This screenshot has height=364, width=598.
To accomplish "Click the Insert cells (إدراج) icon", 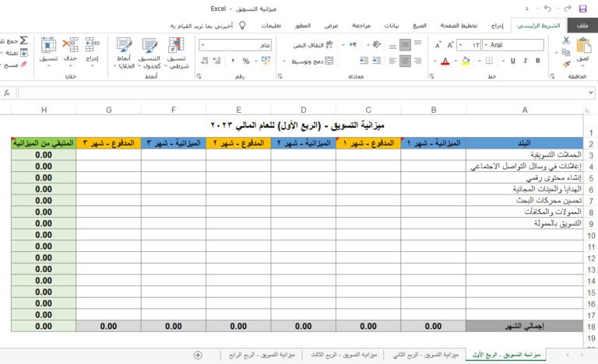I will click(93, 44).
